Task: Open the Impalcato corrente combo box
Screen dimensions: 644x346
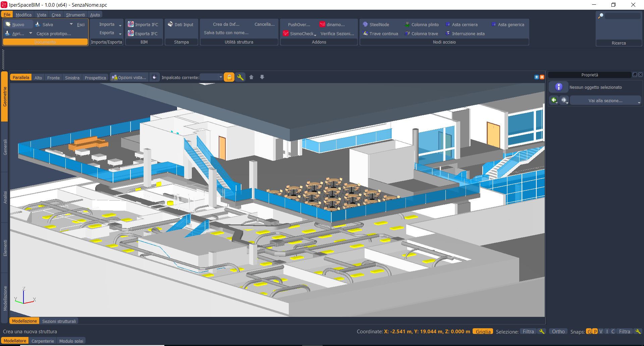Action: (211, 77)
